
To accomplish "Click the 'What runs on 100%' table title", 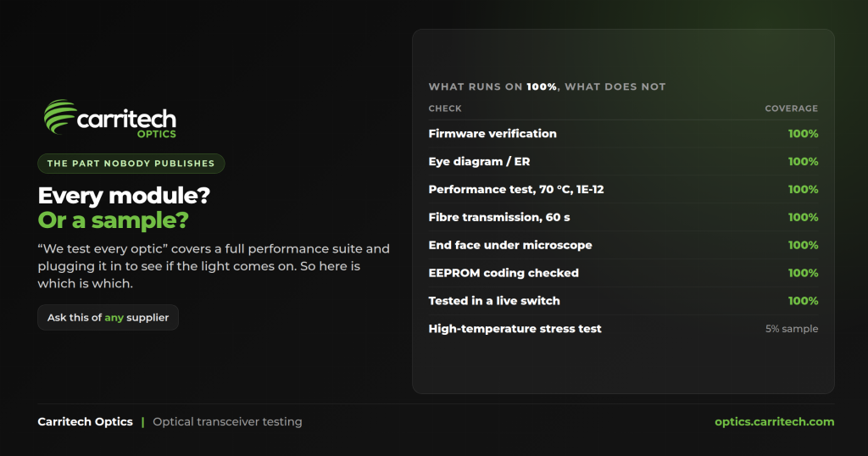I will [x=547, y=87].
